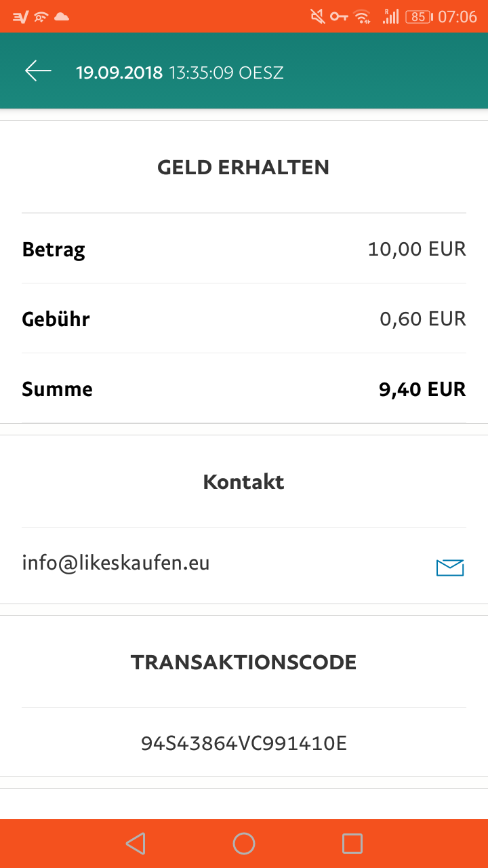
Task: Tap the GELD ERHALTEN heading
Action: [x=243, y=167]
